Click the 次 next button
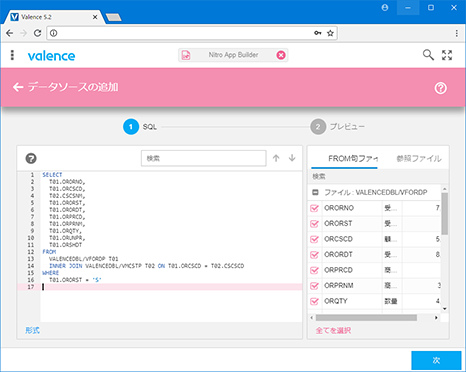 pyautogui.click(x=436, y=360)
